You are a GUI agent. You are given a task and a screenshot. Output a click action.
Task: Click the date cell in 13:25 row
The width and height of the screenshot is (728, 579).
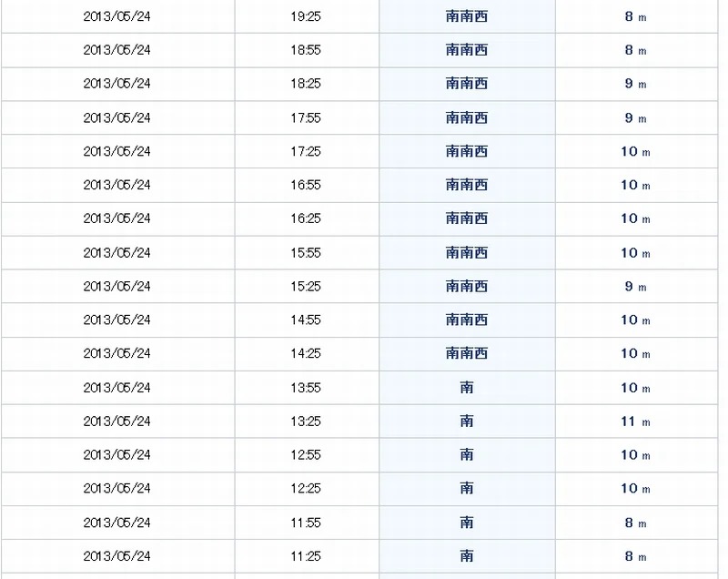(x=116, y=422)
